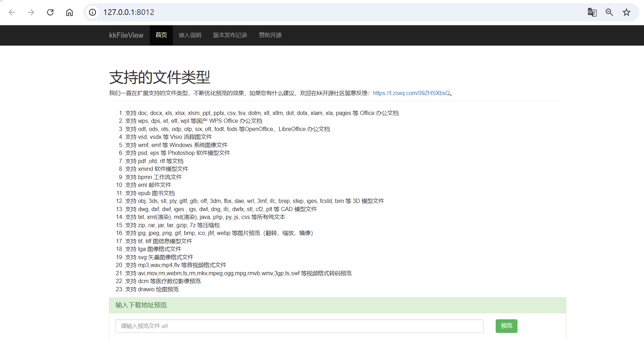Open the 接入说明 navigation tab
Image resolution: width=644 pixels, height=340 pixels.
pyautogui.click(x=190, y=35)
